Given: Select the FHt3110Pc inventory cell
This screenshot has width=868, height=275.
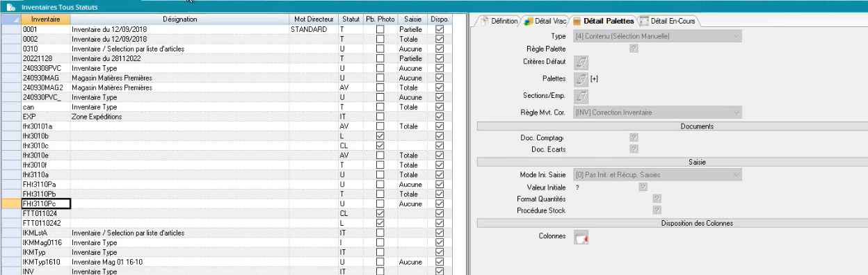Looking at the screenshot, I should tap(46, 203).
